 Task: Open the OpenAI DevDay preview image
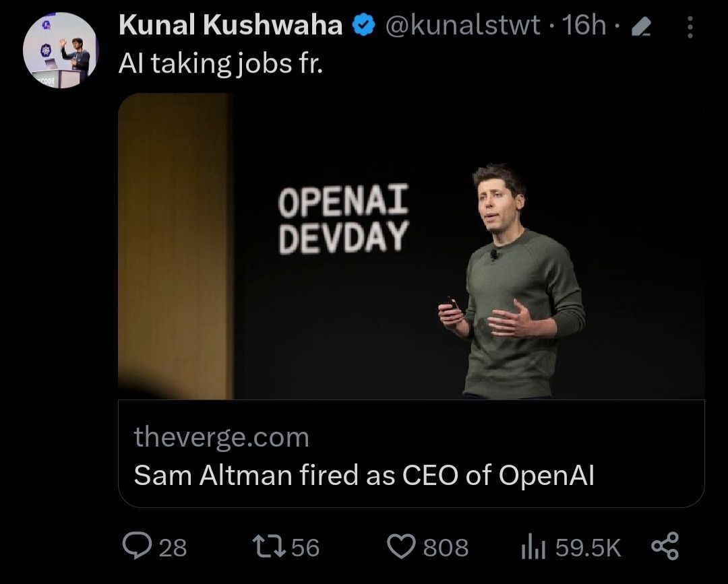(411, 246)
